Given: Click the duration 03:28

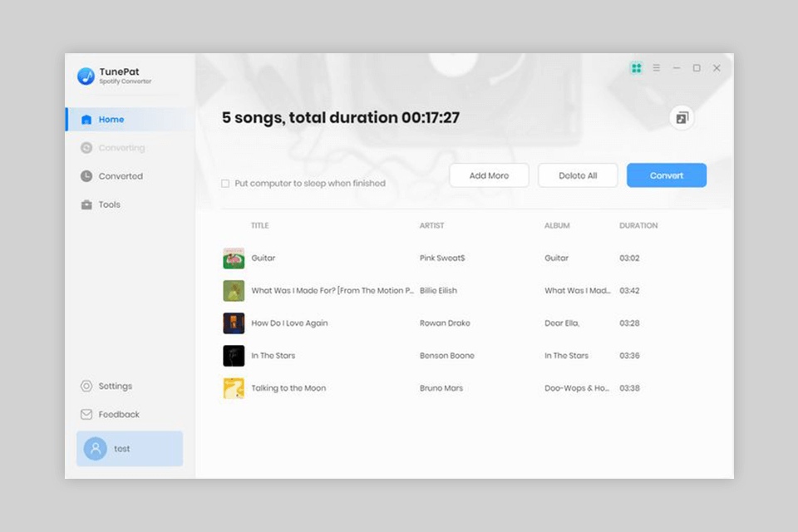Looking at the screenshot, I should click(x=629, y=323).
